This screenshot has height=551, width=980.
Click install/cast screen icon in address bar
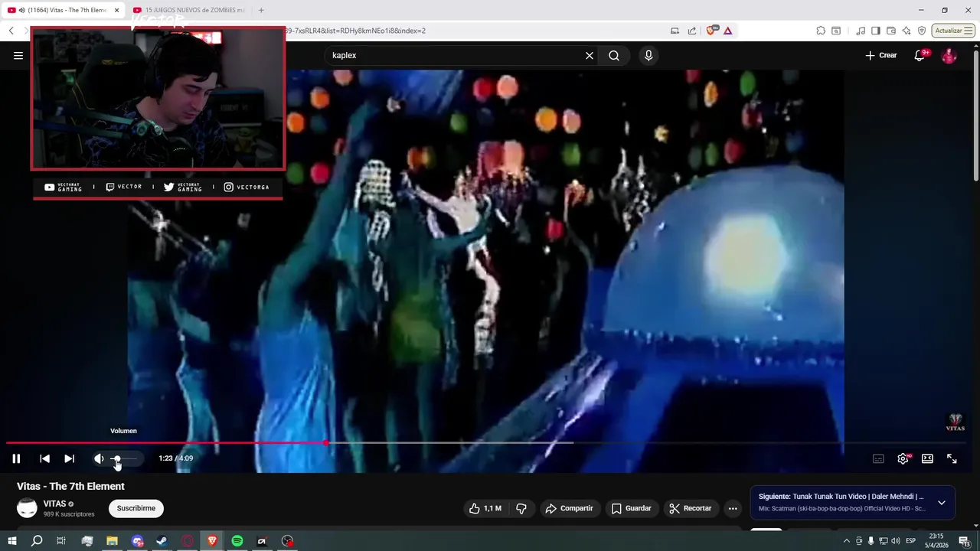coord(675,31)
